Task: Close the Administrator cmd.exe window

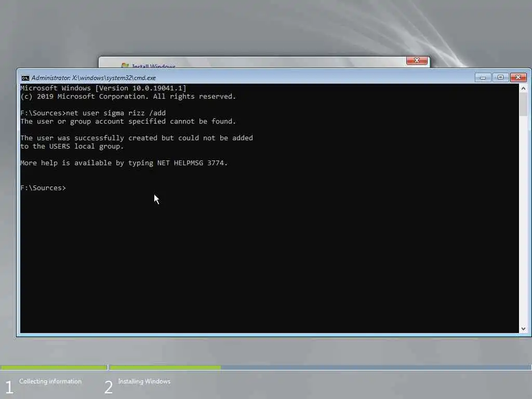Action: 518,77
